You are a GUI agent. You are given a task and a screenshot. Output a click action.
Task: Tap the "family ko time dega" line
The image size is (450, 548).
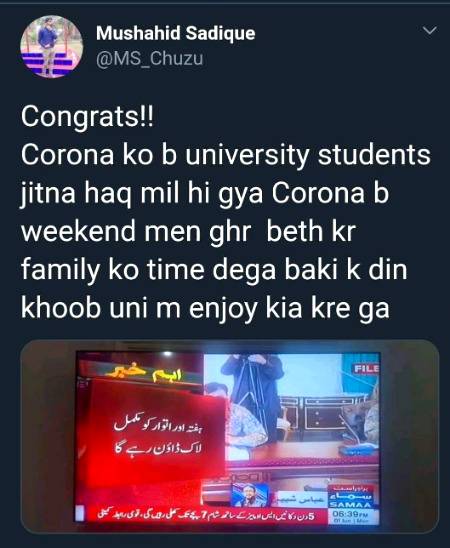pos(214,269)
